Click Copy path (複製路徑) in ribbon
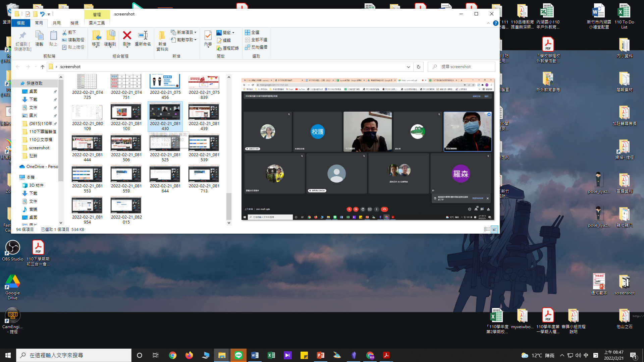Viewport: 644px width, 362px height. coord(73,40)
